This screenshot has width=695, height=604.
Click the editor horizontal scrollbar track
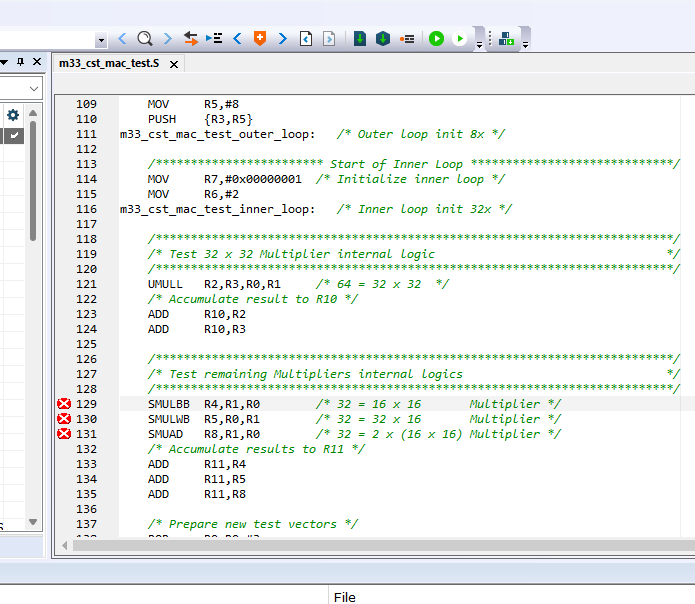pyautogui.click(x=383, y=546)
